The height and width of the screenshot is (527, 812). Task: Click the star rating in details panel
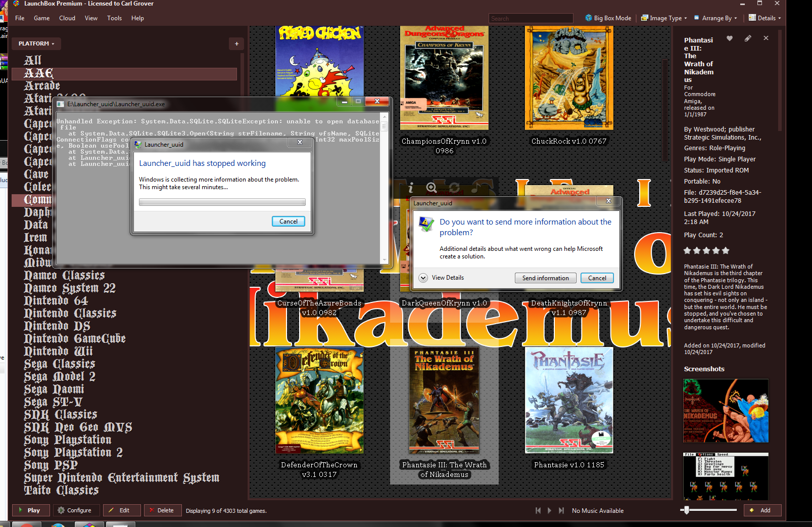pos(706,251)
